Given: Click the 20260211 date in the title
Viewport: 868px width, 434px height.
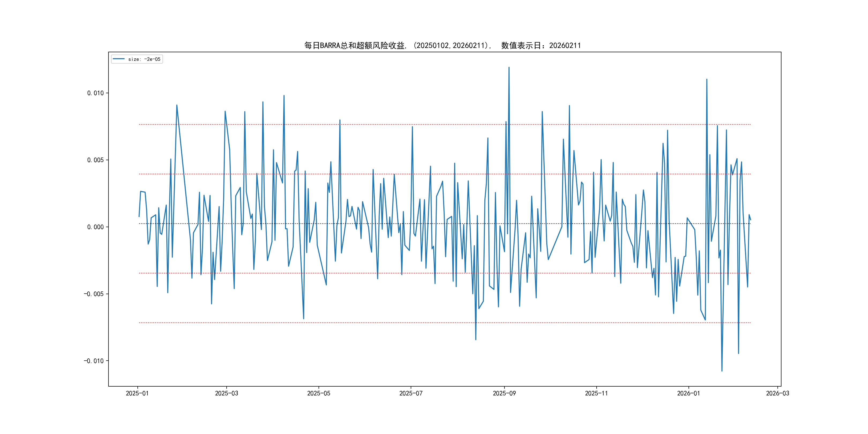Looking at the screenshot, I should point(565,46).
